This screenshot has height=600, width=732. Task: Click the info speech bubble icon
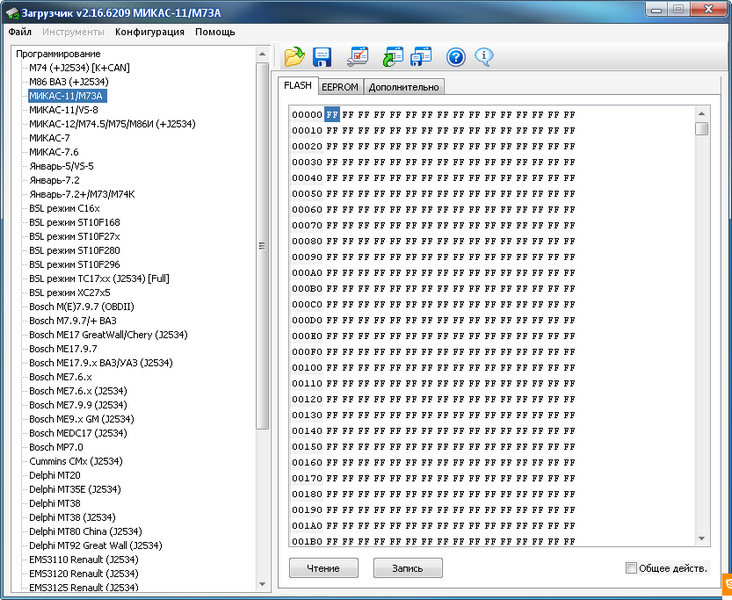(484, 57)
